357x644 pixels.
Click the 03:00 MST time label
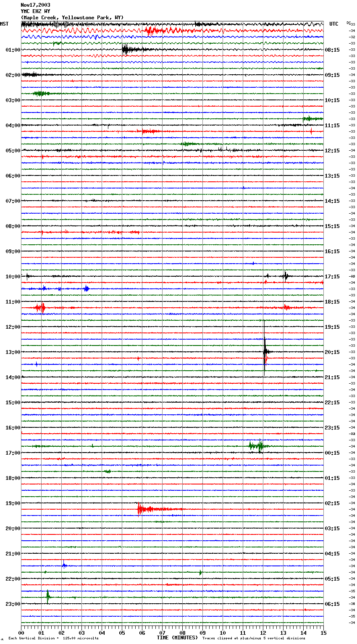[13, 100]
